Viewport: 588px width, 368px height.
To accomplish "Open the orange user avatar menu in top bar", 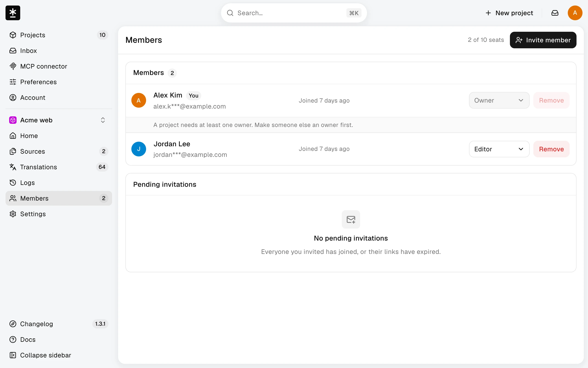I will coord(575,13).
